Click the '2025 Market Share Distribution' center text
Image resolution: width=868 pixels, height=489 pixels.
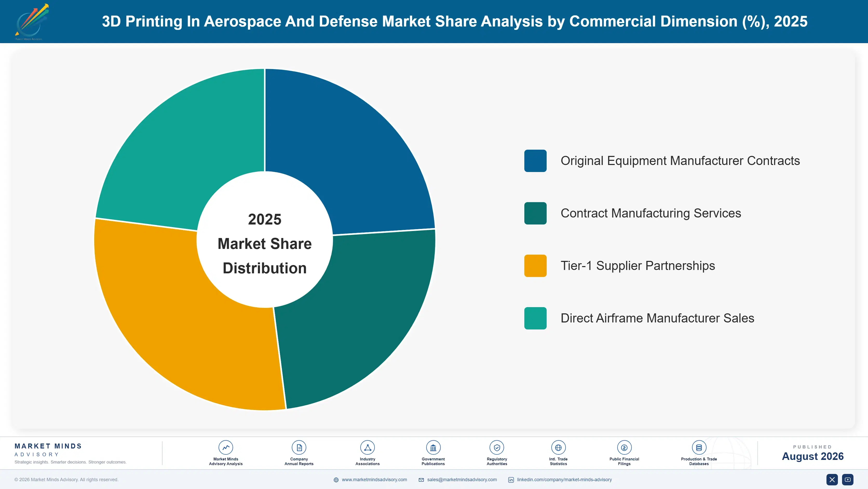(265, 243)
